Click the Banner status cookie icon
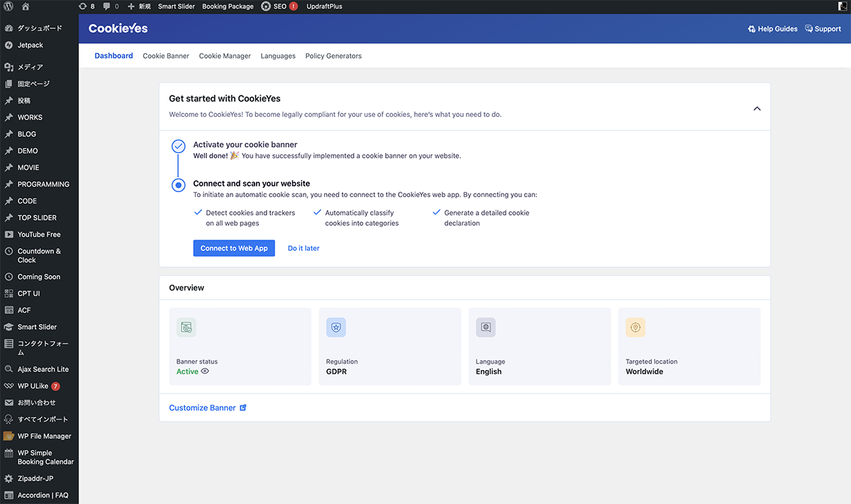Viewport: 851px width, 504px height. click(186, 327)
